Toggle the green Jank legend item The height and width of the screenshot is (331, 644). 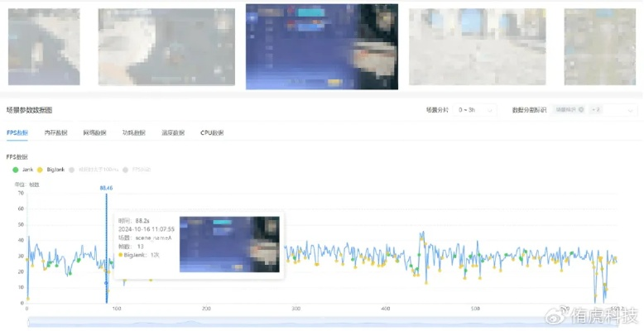point(23,170)
